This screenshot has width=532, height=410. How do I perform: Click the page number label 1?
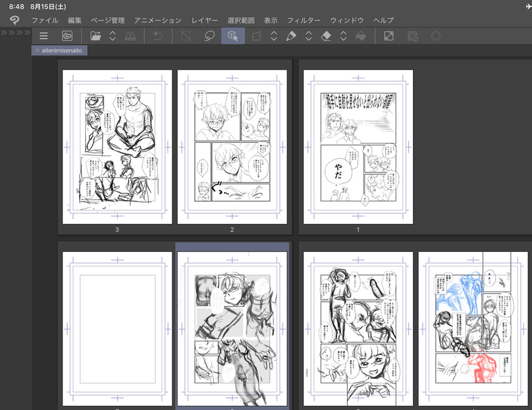[358, 229]
